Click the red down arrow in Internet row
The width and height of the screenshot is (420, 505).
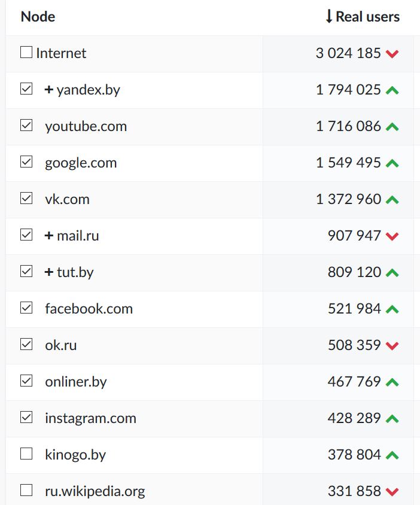pos(392,54)
